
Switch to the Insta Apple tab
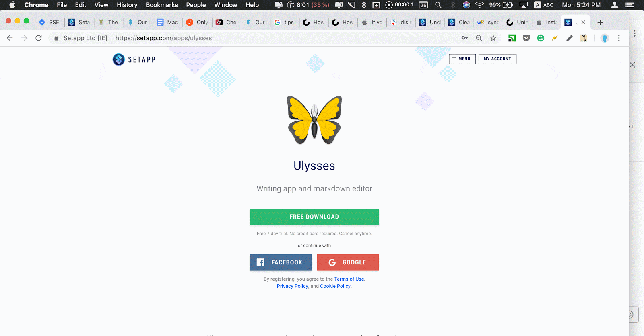[547, 23]
